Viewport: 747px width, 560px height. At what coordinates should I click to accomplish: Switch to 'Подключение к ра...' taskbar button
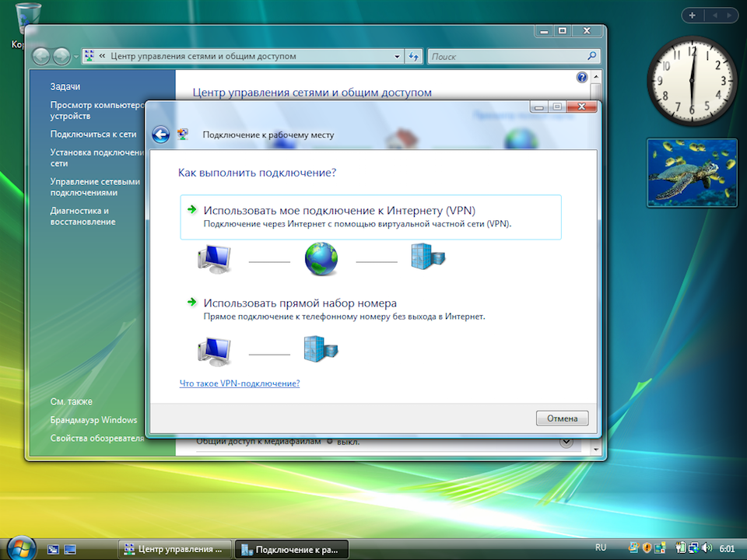(292, 550)
